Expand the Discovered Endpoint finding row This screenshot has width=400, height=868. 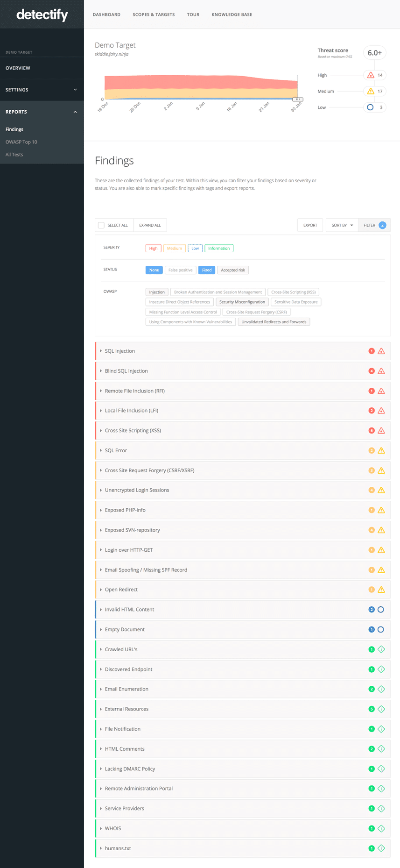[243, 669]
